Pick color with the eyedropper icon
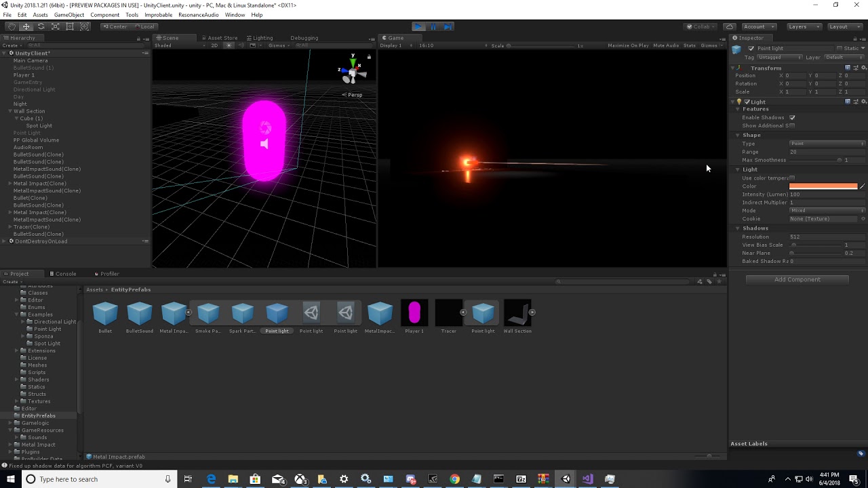868x488 pixels. 863,186
